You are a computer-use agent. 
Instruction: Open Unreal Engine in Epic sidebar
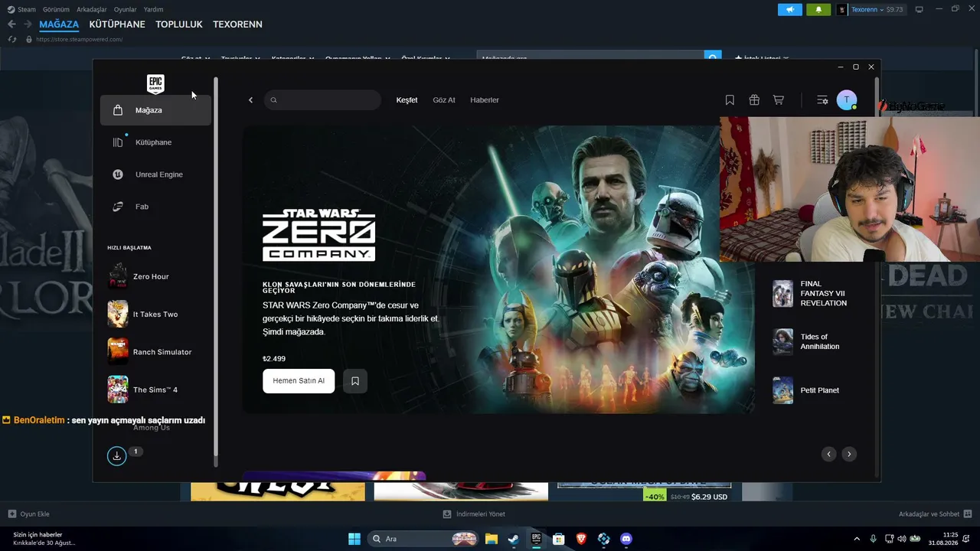point(155,174)
